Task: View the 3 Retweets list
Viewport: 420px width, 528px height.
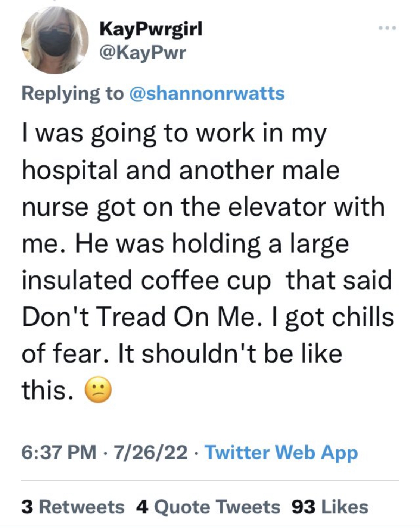Action: (x=73, y=507)
